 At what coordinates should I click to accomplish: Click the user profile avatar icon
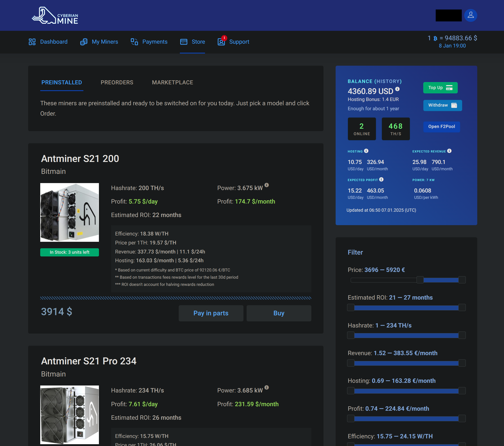point(470,15)
